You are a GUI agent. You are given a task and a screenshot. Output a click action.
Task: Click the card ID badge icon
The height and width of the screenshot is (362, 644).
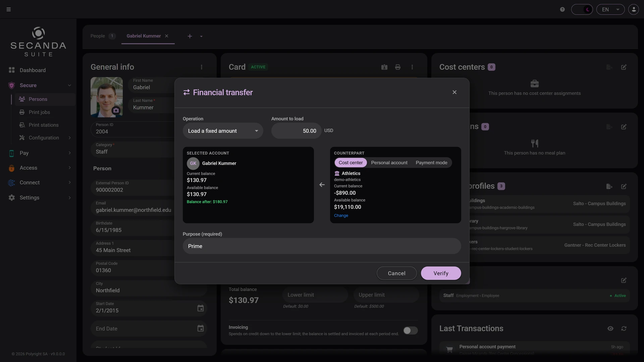click(x=384, y=67)
